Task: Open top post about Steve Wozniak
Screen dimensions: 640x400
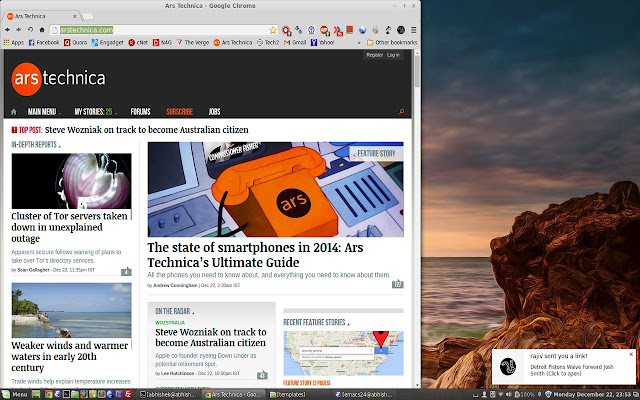Action: (x=147, y=130)
